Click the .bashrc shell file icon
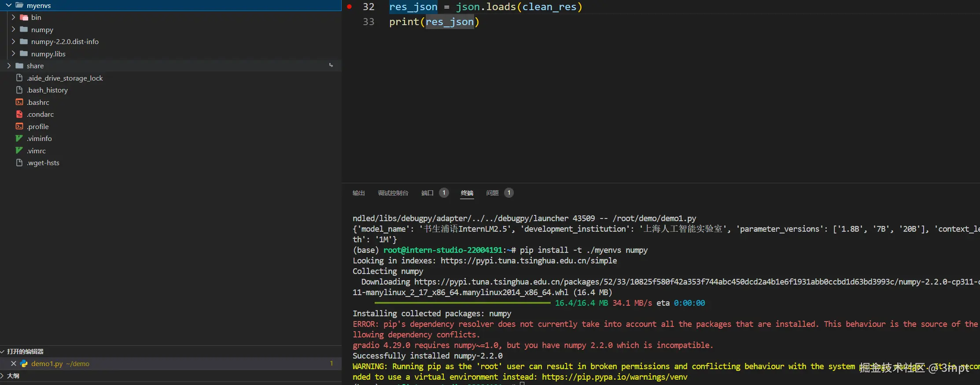980x385 pixels. [19, 102]
